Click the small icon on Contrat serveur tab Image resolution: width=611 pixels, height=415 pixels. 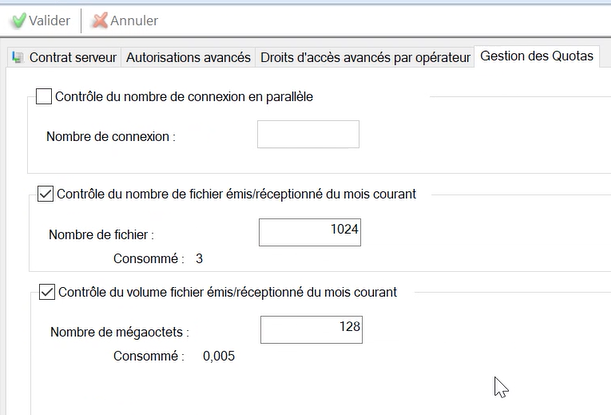pyautogui.click(x=17, y=58)
